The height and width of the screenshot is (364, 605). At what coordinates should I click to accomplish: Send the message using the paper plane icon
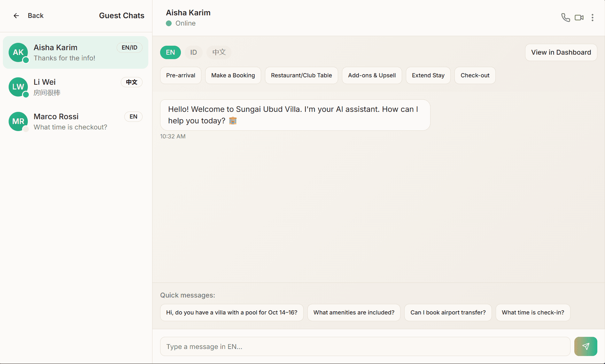[x=586, y=346]
